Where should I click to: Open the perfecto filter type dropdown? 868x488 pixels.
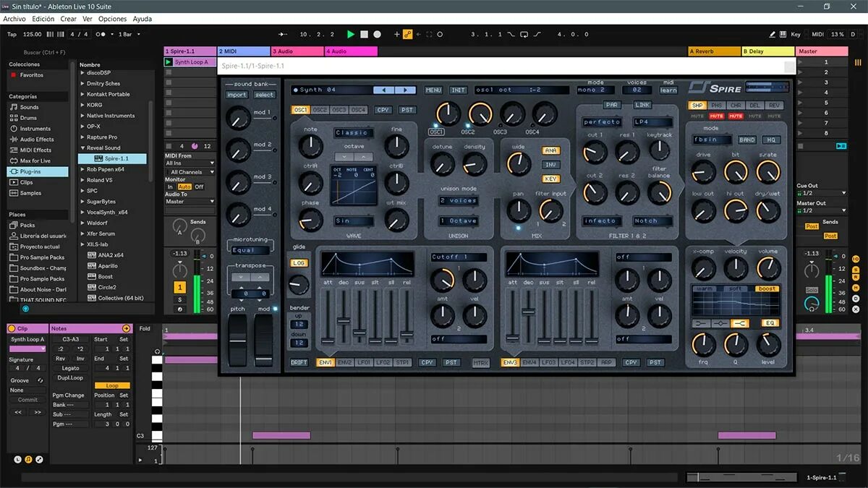click(x=602, y=122)
